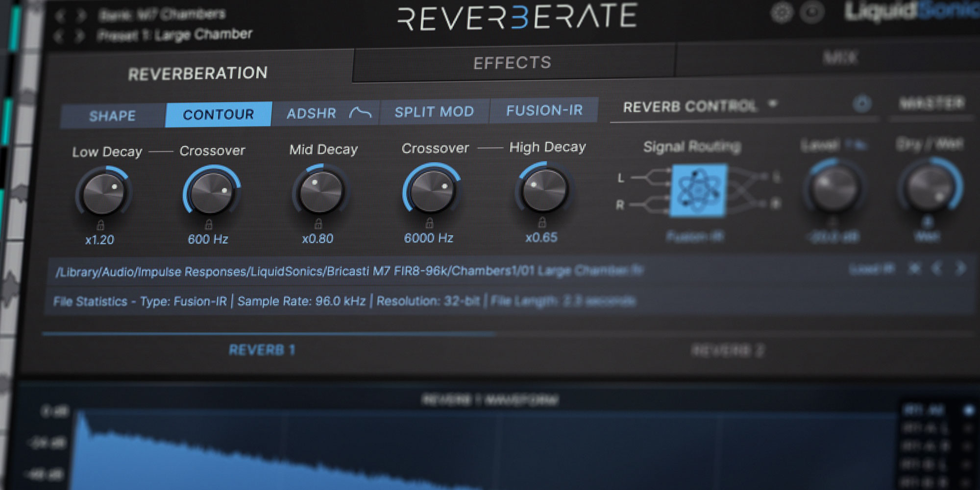Load next IR file arrow
Image resolution: width=980 pixels, height=490 pixels.
(961, 268)
